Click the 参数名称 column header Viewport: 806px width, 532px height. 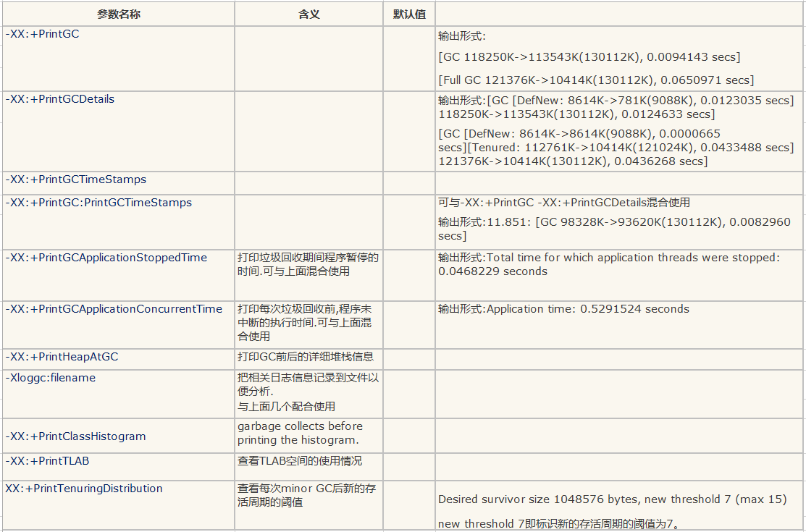point(117,14)
